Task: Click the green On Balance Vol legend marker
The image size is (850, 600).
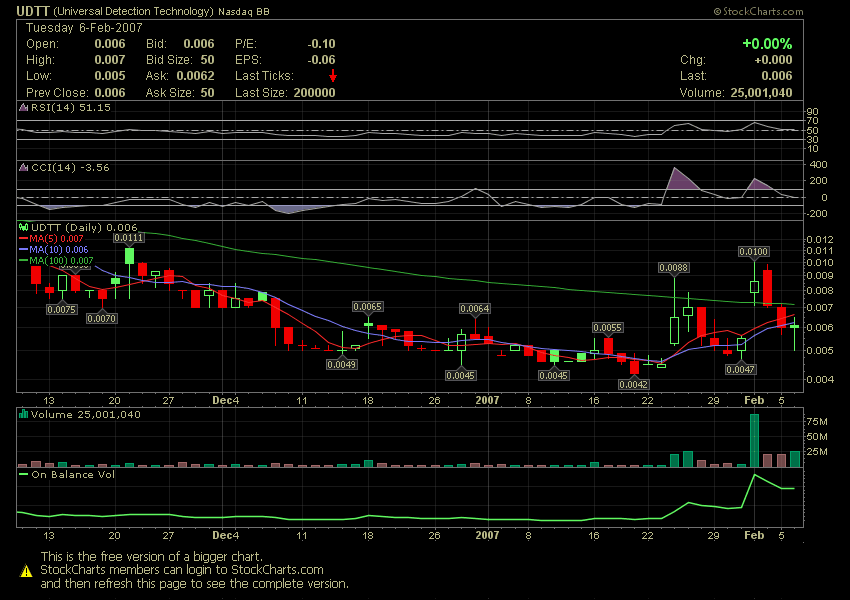Action: coord(23,474)
